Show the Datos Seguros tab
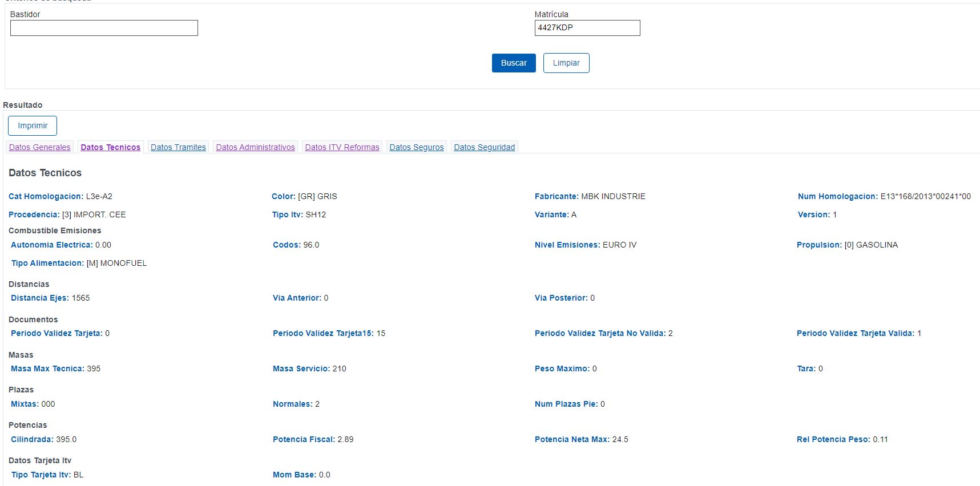The width and height of the screenshot is (980, 486). (x=416, y=147)
